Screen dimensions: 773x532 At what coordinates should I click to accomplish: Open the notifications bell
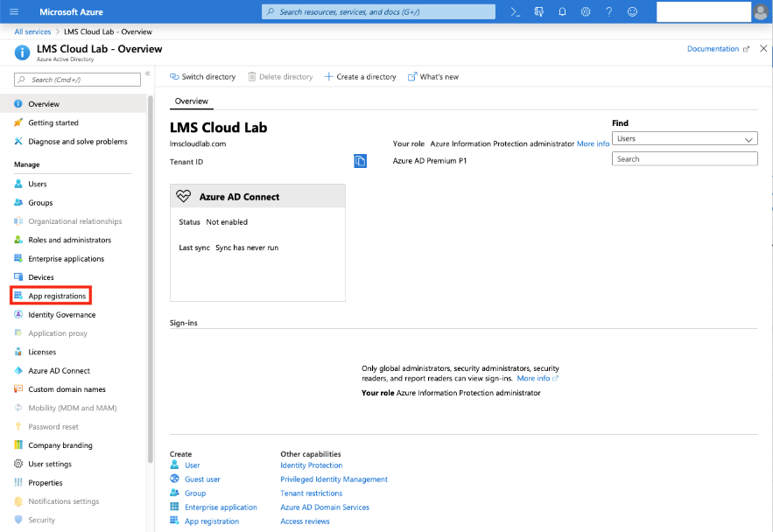click(562, 12)
